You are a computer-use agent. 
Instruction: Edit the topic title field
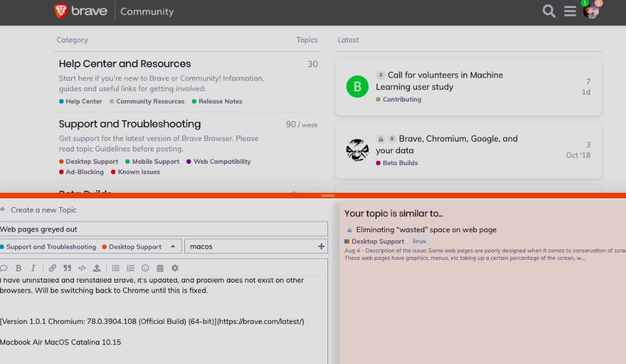[x=163, y=229]
